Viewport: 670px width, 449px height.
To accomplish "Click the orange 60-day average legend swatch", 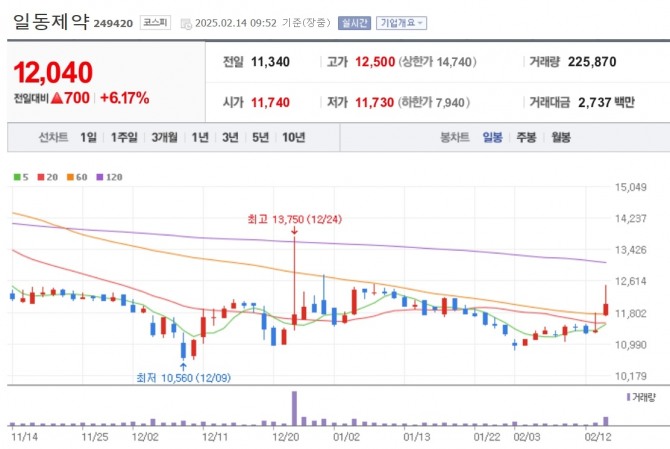I will pyautogui.click(x=71, y=177).
